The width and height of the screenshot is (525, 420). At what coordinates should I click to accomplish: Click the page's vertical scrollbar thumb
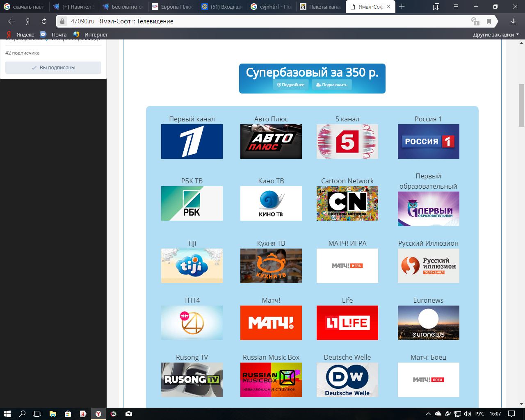click(x=521, y=105)
